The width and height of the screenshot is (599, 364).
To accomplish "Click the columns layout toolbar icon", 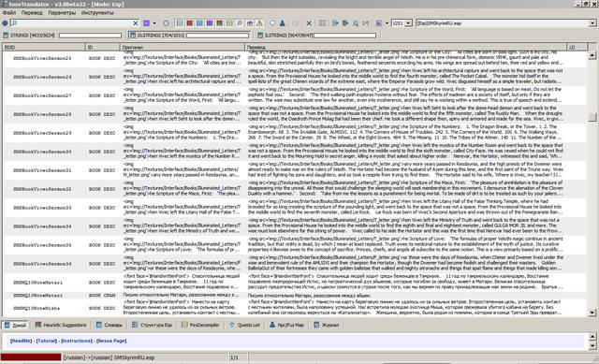I will 322,23.
